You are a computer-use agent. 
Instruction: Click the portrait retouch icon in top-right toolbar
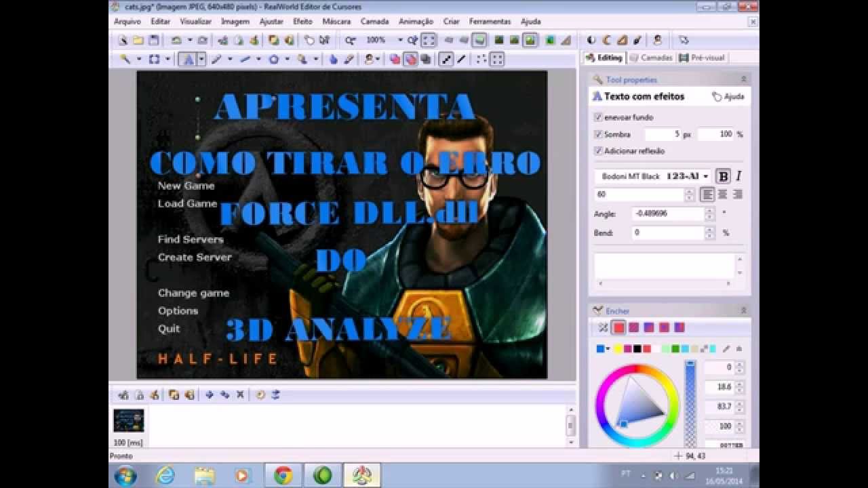[x=657, y=40]
